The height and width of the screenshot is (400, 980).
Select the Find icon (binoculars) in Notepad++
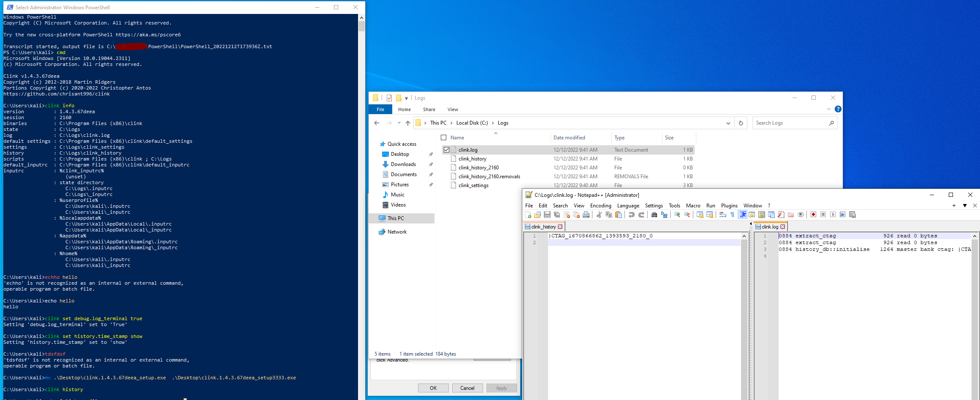coord(654,215)
